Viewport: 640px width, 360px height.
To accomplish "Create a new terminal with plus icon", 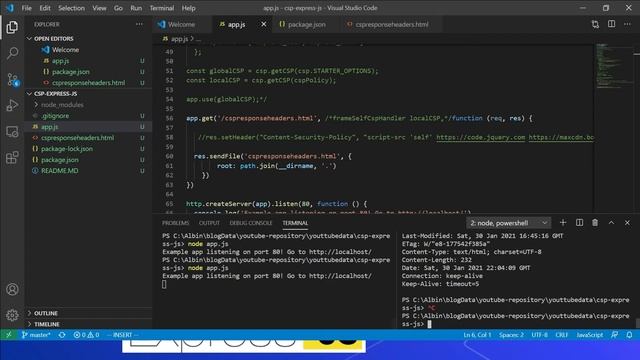I will [x=563, y=222].
